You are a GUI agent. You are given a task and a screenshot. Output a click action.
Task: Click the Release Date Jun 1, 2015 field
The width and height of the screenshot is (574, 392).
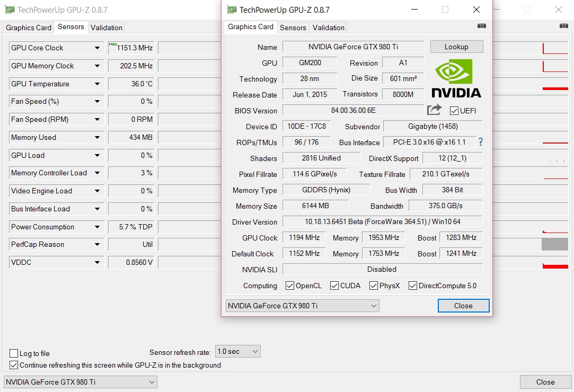coord(310,94)
